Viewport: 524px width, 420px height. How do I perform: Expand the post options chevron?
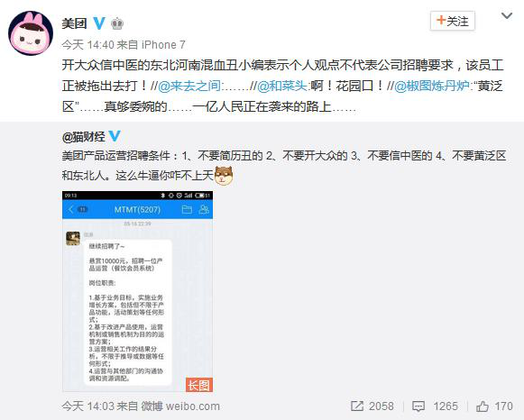[507, 15]
